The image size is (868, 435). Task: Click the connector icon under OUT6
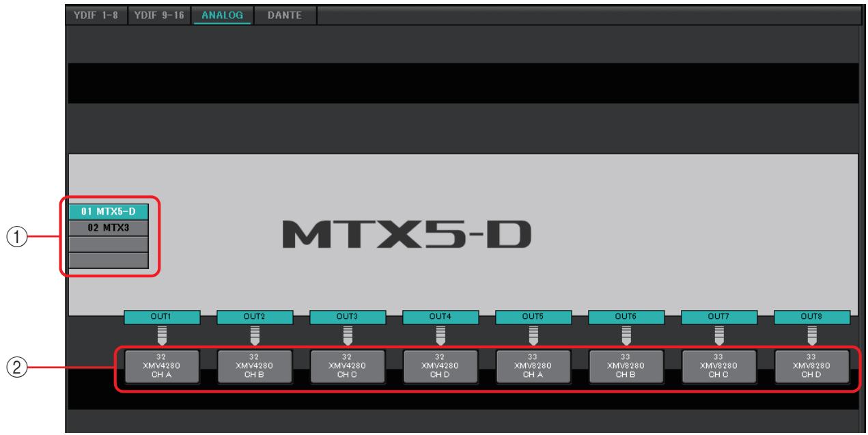click(x=626, y=336)
